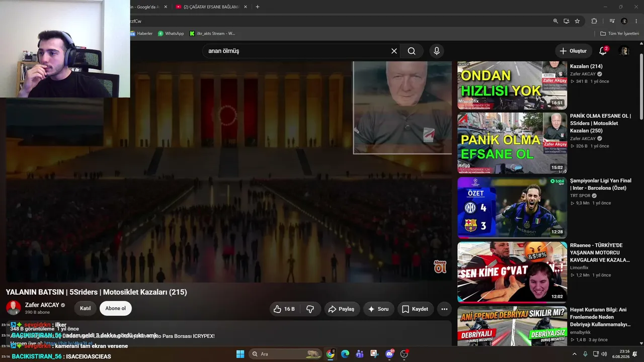The height and width of the screenshot is (362, 644).
Task: Click the Abone ol watermark on video
Action: [x=440, y=267]
